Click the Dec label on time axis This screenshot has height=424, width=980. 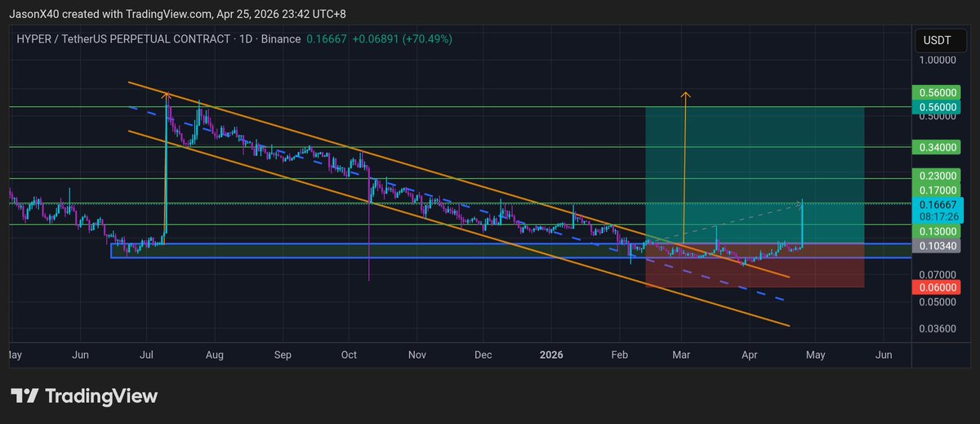pyautogui.click(x=483, y=355)
